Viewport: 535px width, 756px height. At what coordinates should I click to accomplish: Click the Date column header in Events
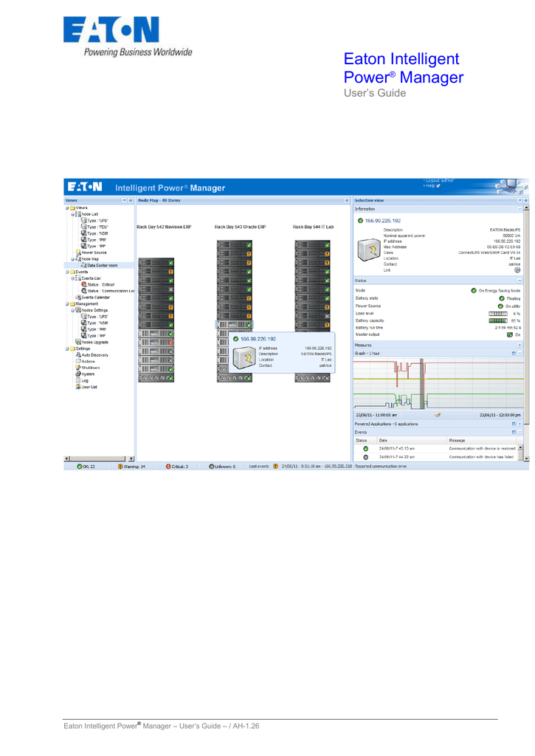coord(412,440)
